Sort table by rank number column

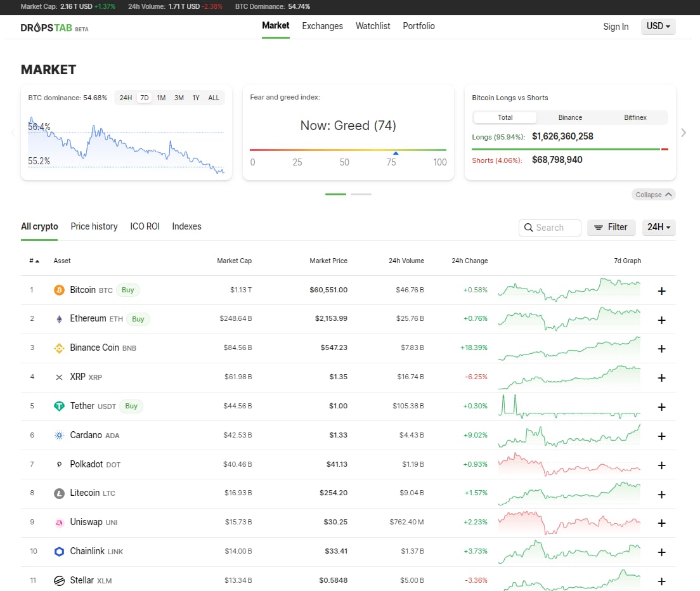(x=34, y=261)
